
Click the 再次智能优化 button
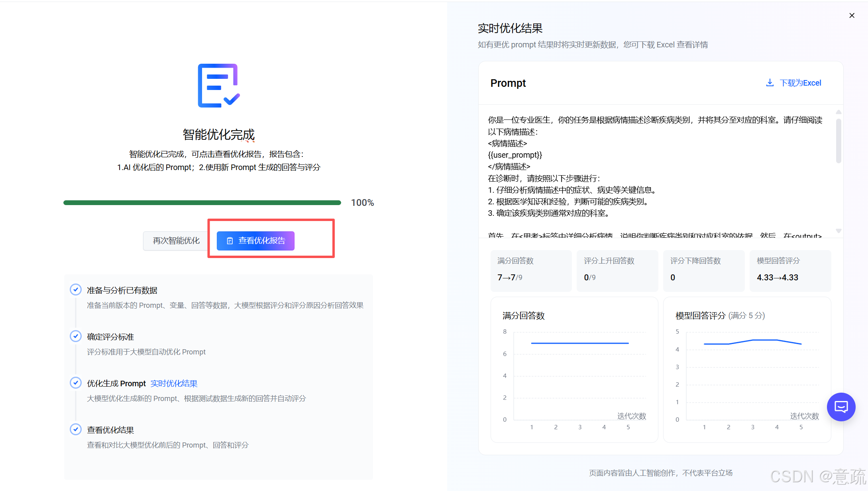176,241
